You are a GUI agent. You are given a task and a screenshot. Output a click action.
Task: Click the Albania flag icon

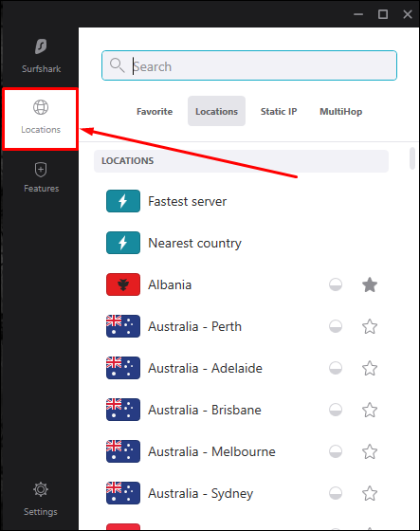click(123, 284)
